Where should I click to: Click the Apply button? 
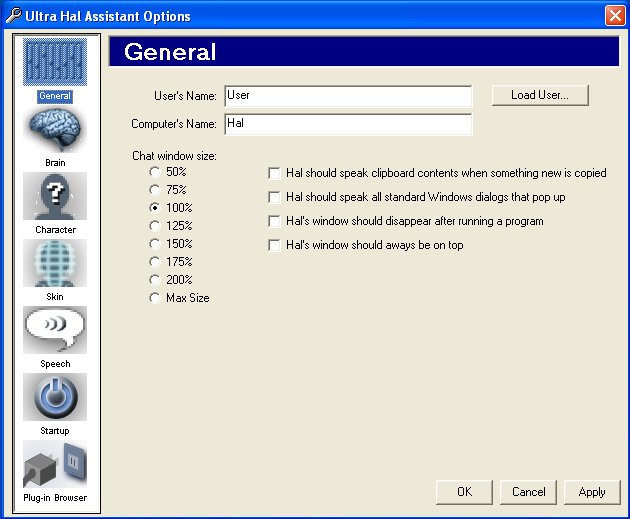click(x=592, y=492)
